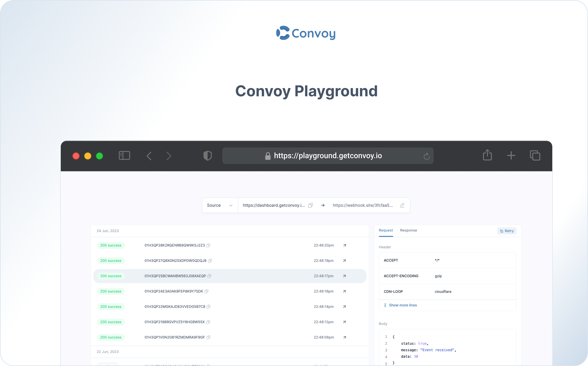The image size is (588, 366).
Task: Click the dashboard.getconvoy source URL text
Action: click(x=274, y=205)
